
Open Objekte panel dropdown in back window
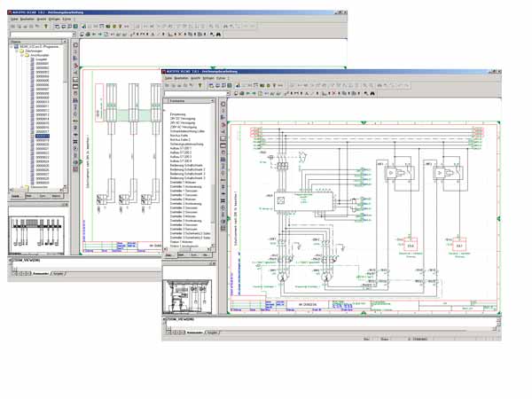63,42
